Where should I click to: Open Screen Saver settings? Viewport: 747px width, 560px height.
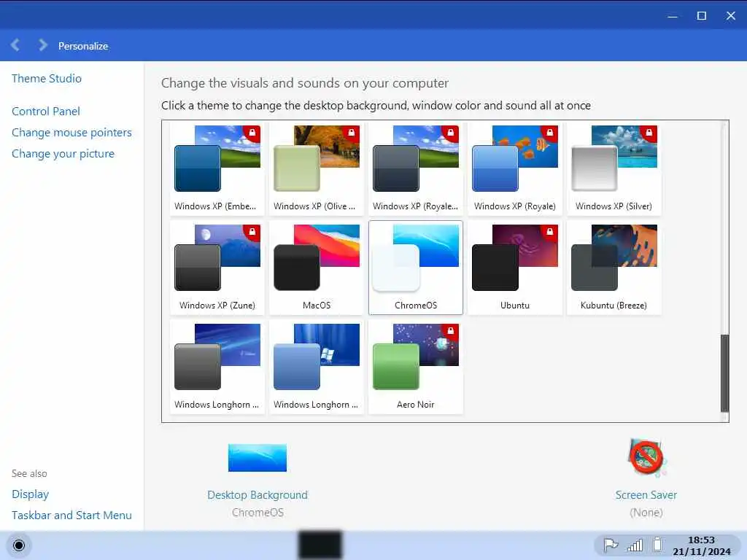pos(646,470)
